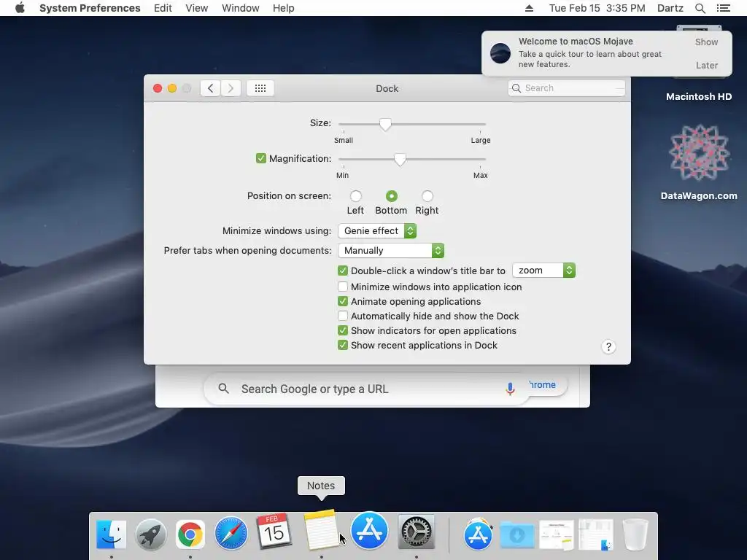Uncheck Show indicators for open applications
747x560 pixels.
[x=343, y=330]
